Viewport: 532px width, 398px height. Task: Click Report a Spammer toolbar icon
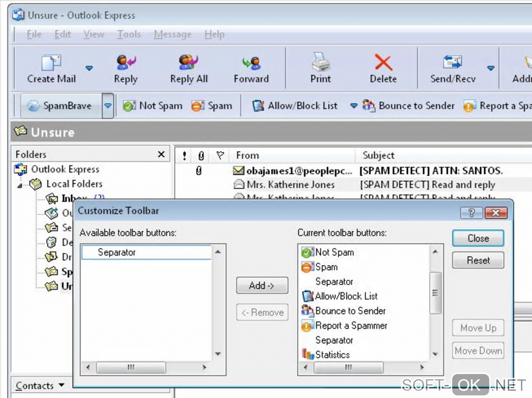(469, 106)
